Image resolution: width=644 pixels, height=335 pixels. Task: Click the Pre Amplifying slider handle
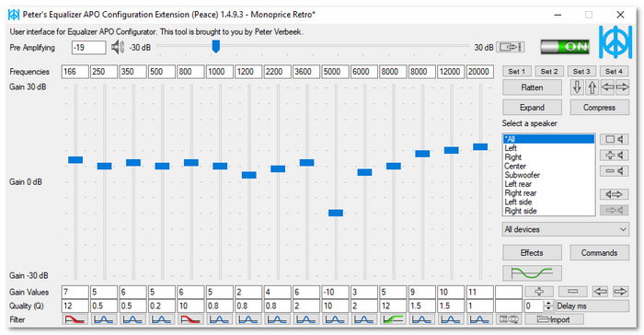215,46
